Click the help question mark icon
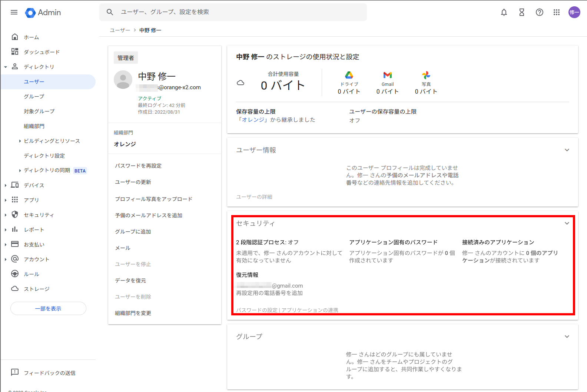Image resolution: width=587 pixels, height=392 pixels. pyautogui.click(x=540, y=12)
